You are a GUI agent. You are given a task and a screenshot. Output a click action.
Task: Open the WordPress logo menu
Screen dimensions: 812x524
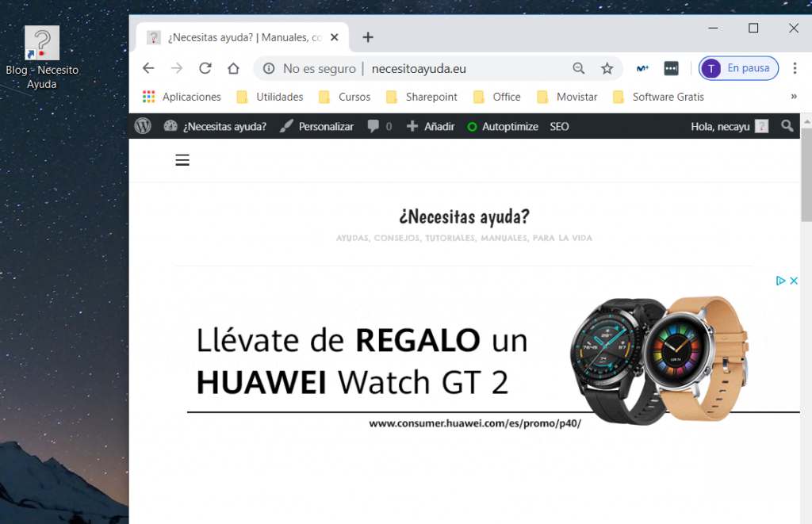pos(143,126)
